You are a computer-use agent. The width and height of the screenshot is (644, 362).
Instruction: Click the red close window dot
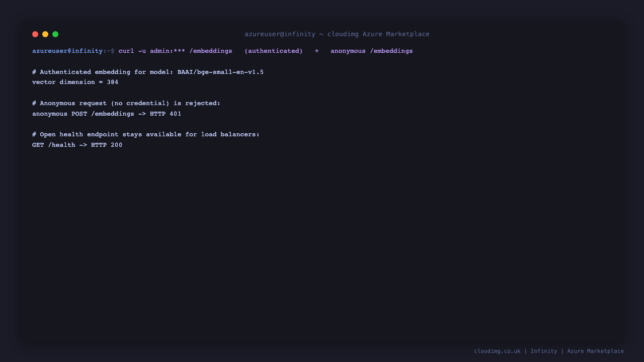coord(35,34)
